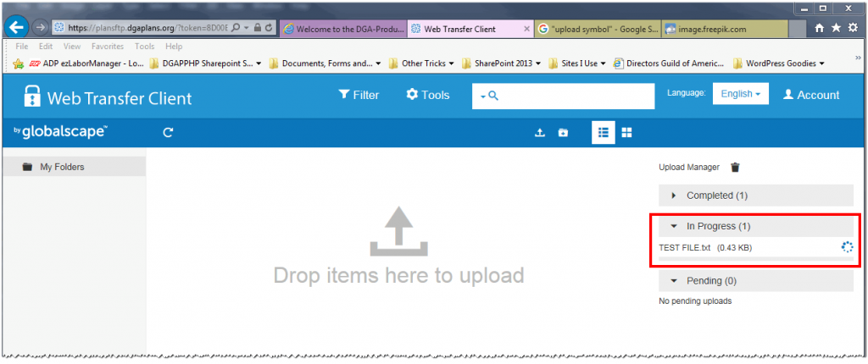The height and width of the screenshot is (364, 868).
Task: Click the Filter button
Action: click(359, 95)
